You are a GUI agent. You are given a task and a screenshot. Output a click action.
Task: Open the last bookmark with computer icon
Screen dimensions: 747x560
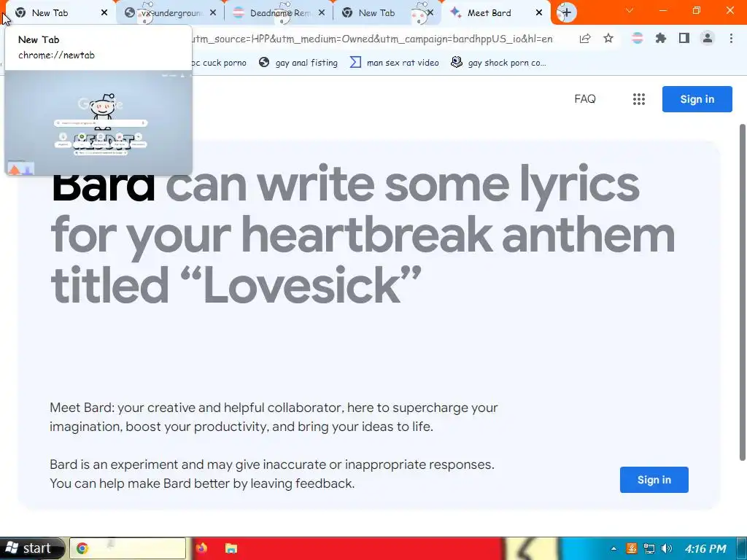[499, 63]
